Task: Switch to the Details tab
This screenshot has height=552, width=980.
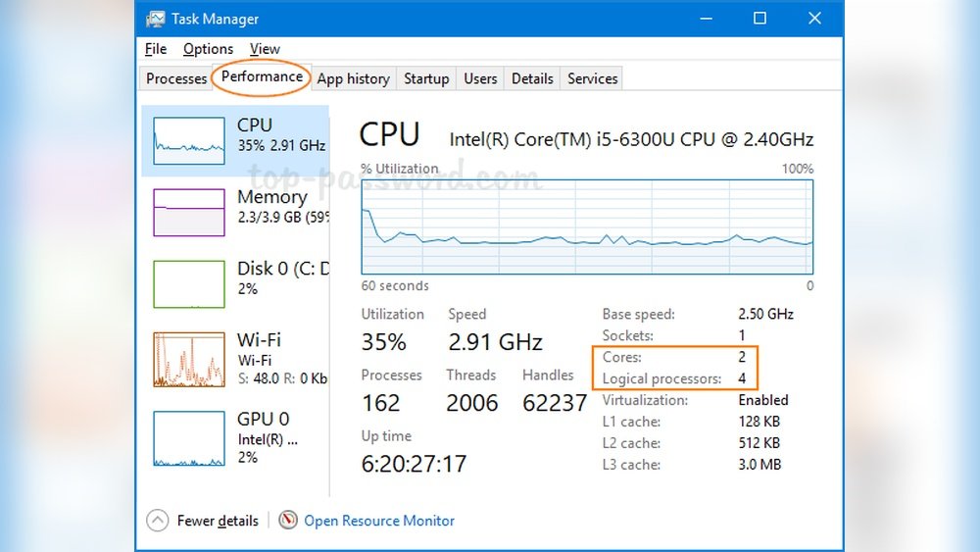Action: point(532,78)
